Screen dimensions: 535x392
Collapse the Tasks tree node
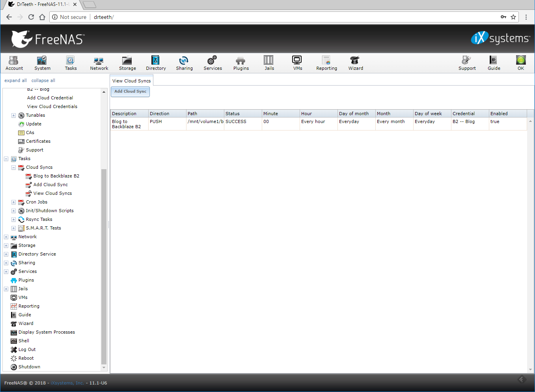pos(6,159)
